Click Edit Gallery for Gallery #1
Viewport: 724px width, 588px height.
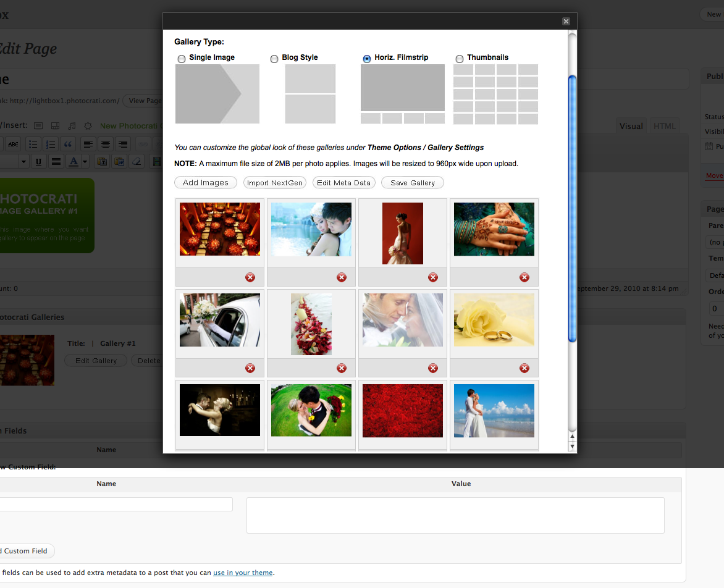point(96,361)
